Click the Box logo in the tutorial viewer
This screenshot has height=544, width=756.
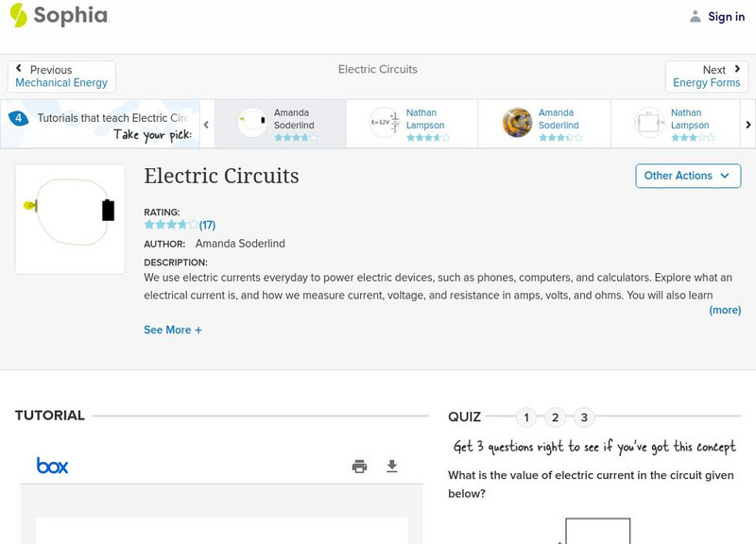[52, 466]
